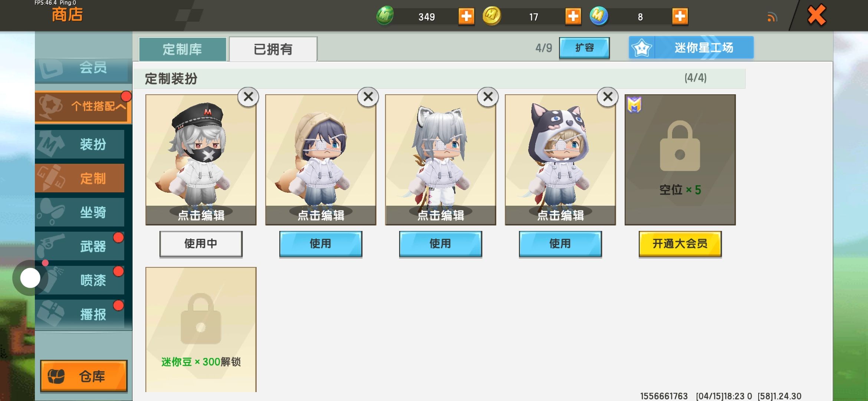Unlock slot costing 300 迷你豆

pyautogui.click(x=201, y=329)
